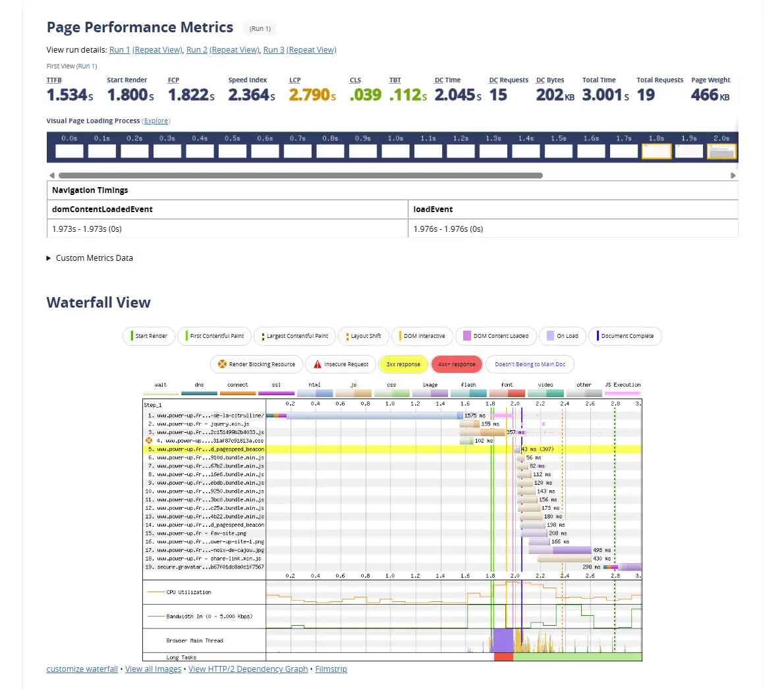
Task: Click the On Load legend marker
Action: point(550,336)
